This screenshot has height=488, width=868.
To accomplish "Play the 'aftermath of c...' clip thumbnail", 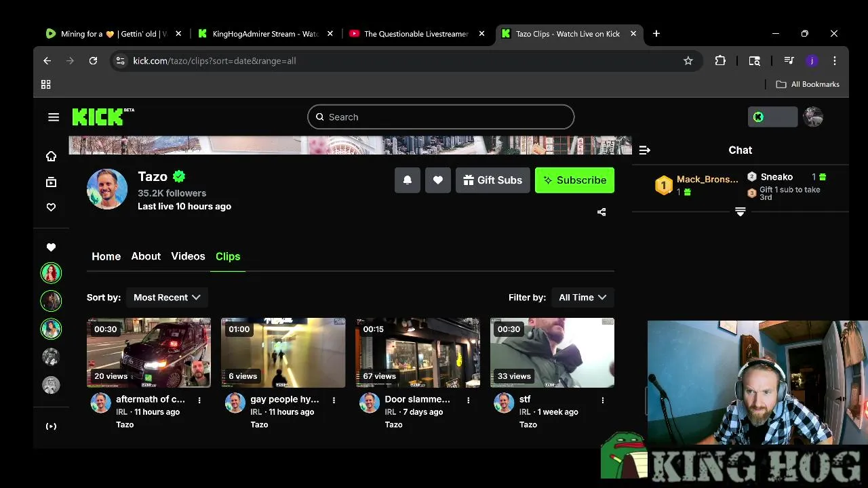I will [149, 352].
